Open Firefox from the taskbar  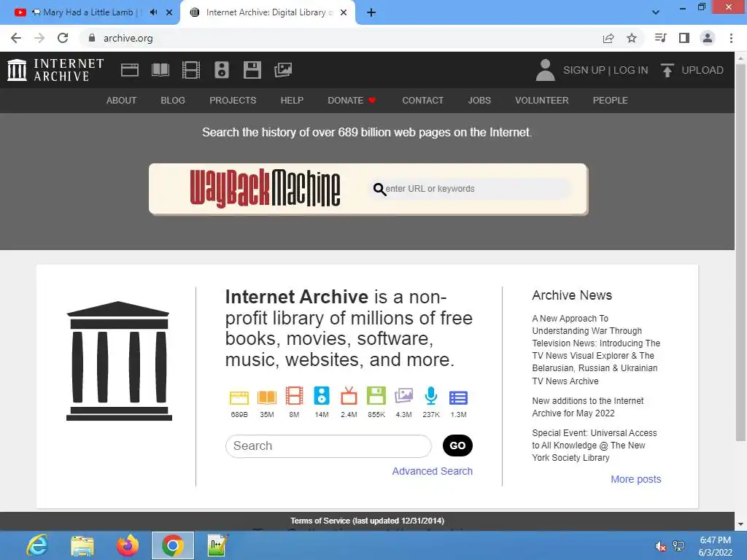pyautogui.click(x=127, y=545)
